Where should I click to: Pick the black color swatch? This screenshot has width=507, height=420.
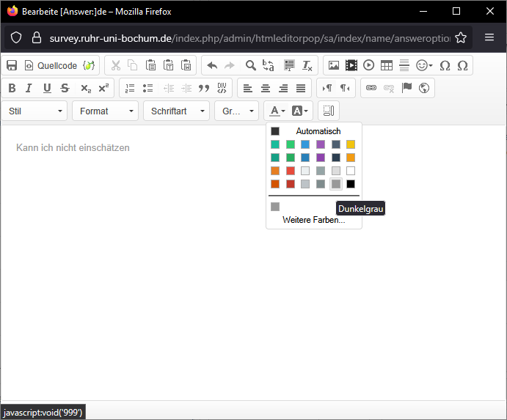click(351, 184)
